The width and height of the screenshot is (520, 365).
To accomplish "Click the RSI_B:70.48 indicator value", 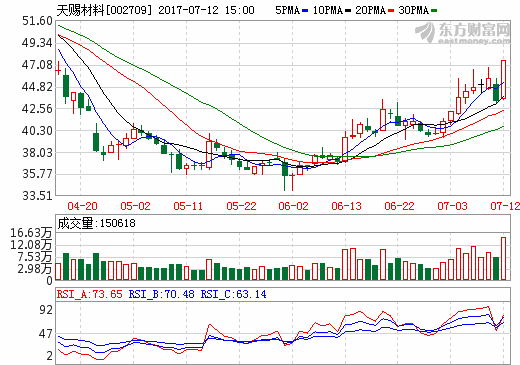I will 161,294.
